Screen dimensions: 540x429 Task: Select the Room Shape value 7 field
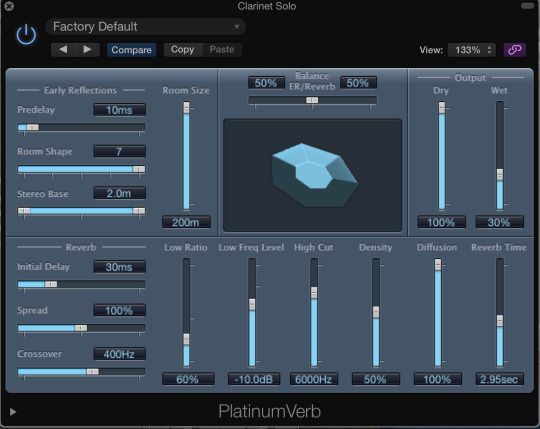120,151
